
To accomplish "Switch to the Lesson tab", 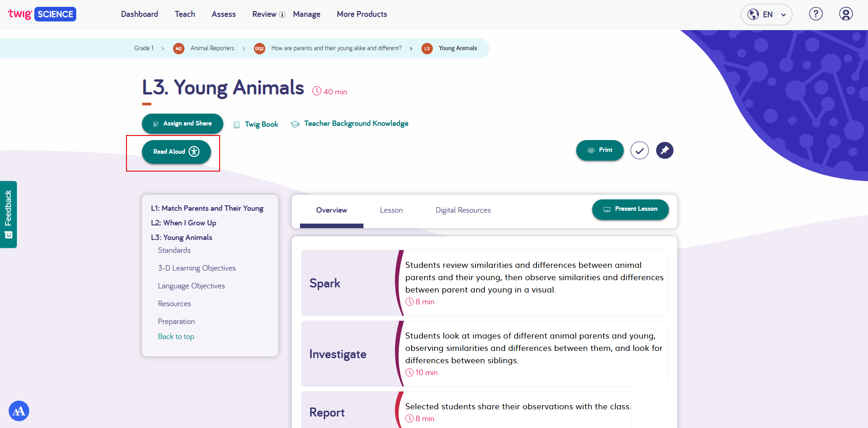I will (x=391, y=210).
